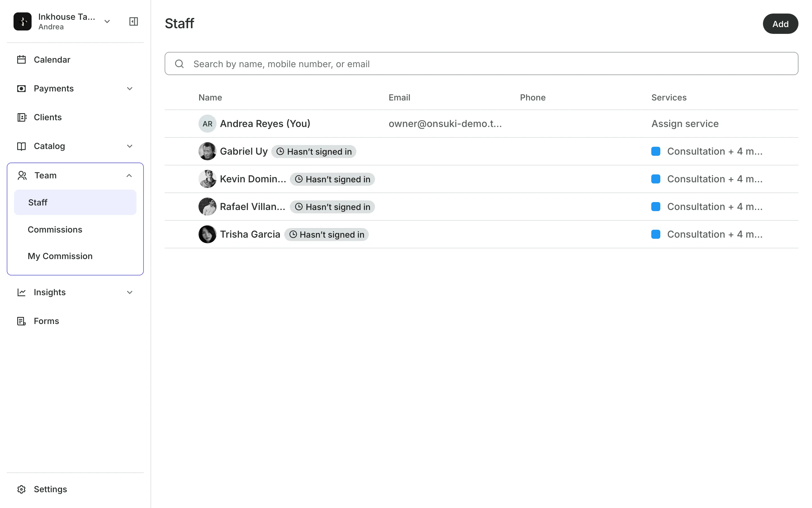Collapse the sidebar using the panel icon

(x=134, y=21)
